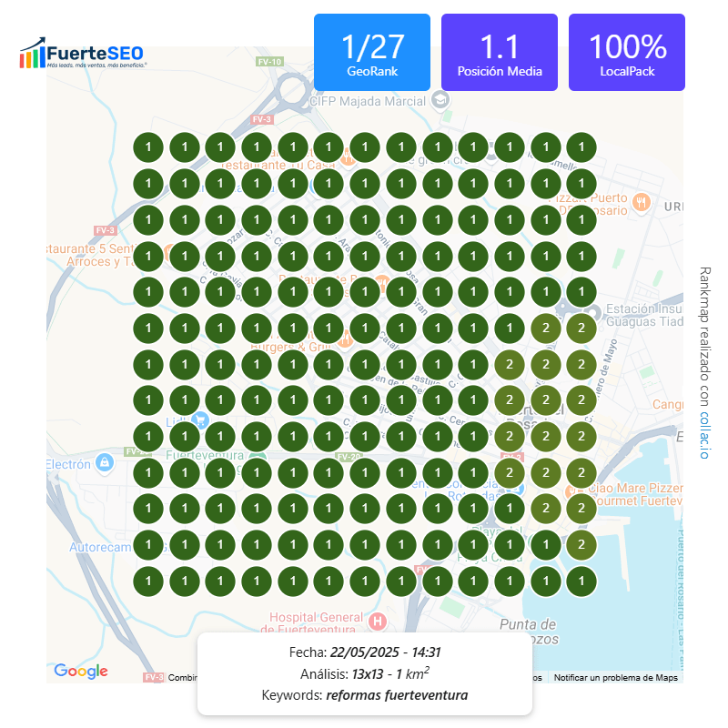Viewport: 728px width, 728px height.
Task: Click the Fecha 22/05/2025 - 14:31 text
Action: (x=365, y=652)
